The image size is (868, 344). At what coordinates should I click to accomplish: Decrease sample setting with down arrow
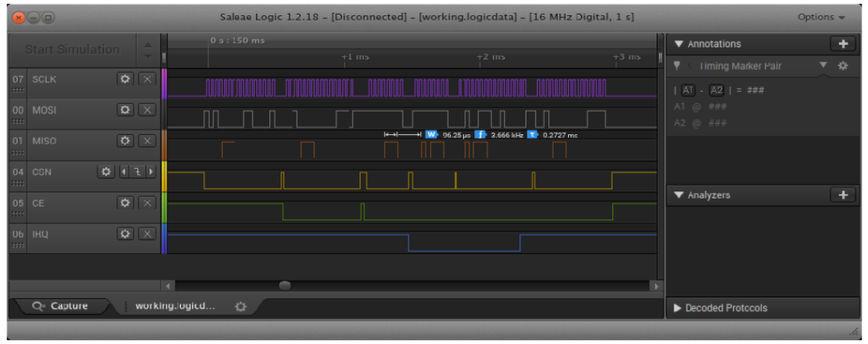(x=147, y=55)
